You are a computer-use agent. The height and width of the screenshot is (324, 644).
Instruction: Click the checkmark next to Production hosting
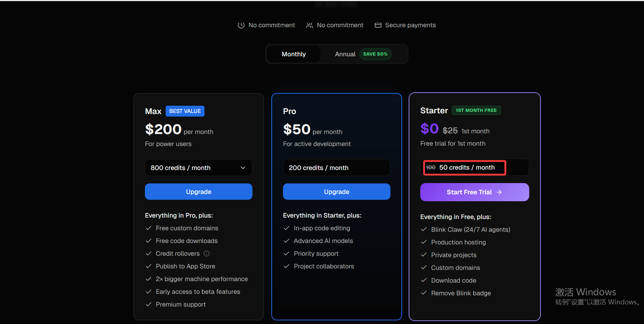424,242
